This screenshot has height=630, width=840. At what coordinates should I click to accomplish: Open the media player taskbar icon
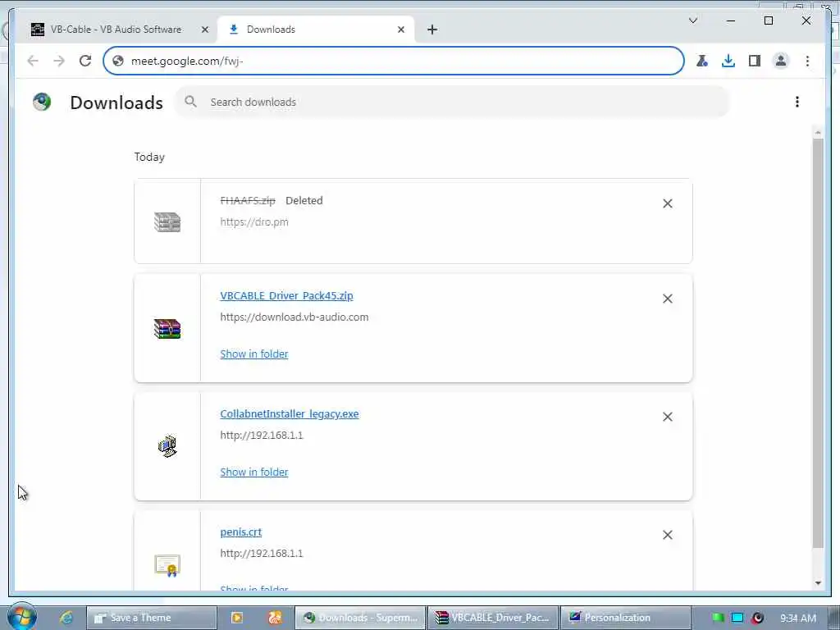pyautogui.click(x=237, y=618)
